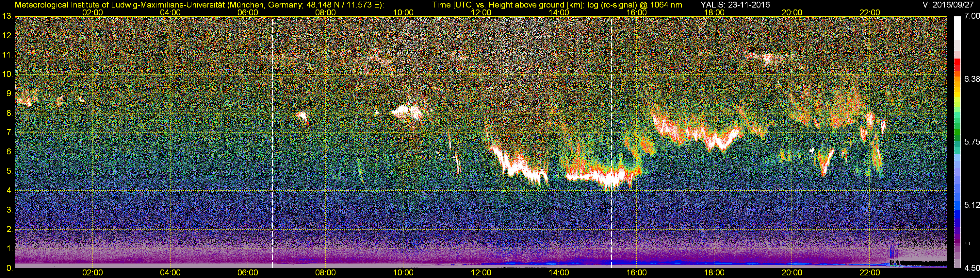Click the 13 km height axis label
Image resolution: width=980 pixels, height=278 pixels.
[7, 16]
